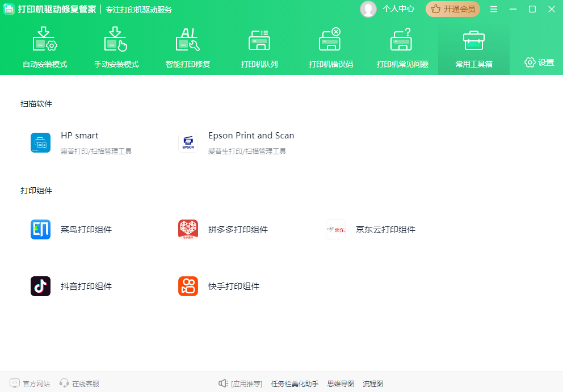
Task: Visit the 官方网站 official website
Action: [30, 383]
